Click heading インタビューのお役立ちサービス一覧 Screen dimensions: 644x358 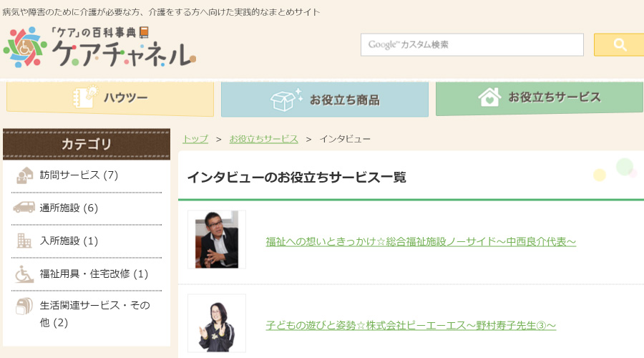296,177
